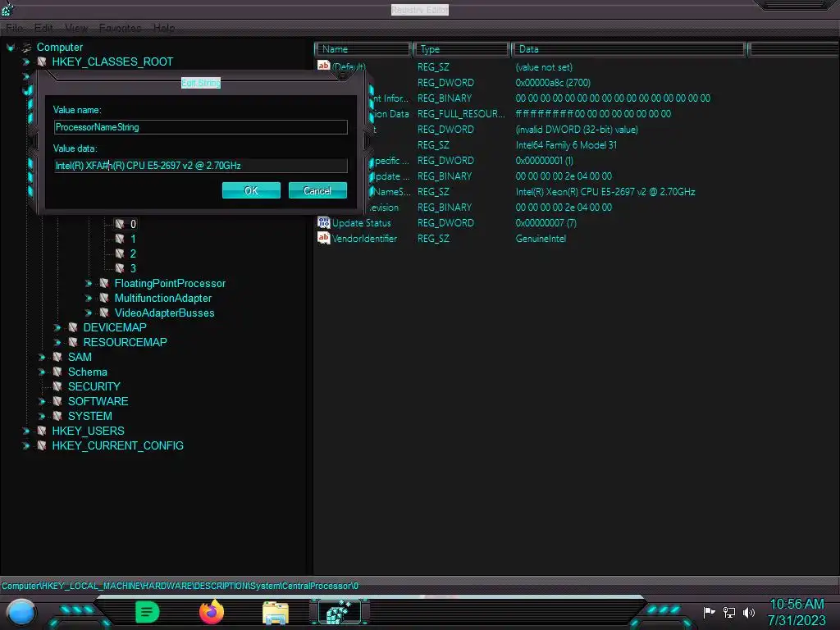Click the HKEY_CLASSES_ROOT folder icon
Screen dimensions: 840x630
coord(41,62)
